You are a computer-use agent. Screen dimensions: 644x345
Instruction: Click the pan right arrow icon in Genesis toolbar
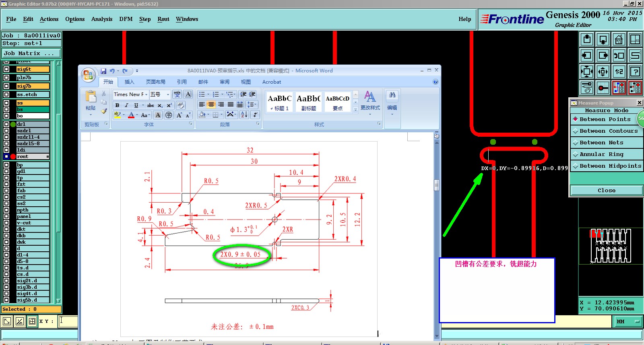[603, 55]
